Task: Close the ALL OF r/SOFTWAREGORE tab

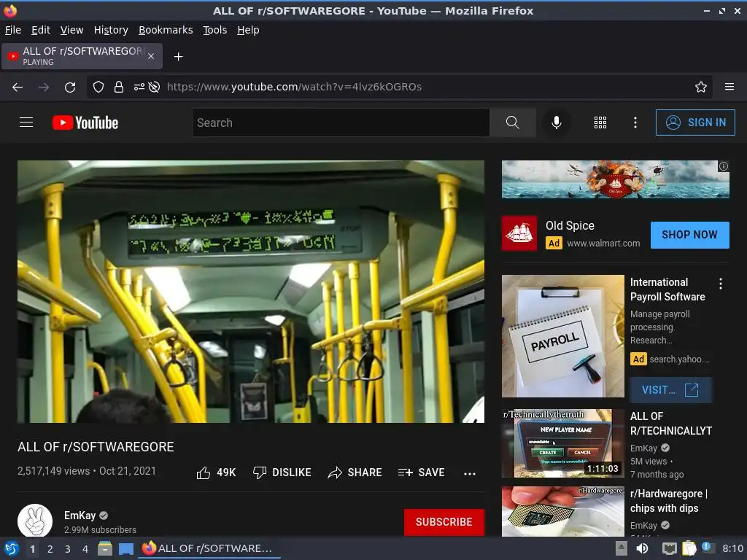Action: point(151,56)
